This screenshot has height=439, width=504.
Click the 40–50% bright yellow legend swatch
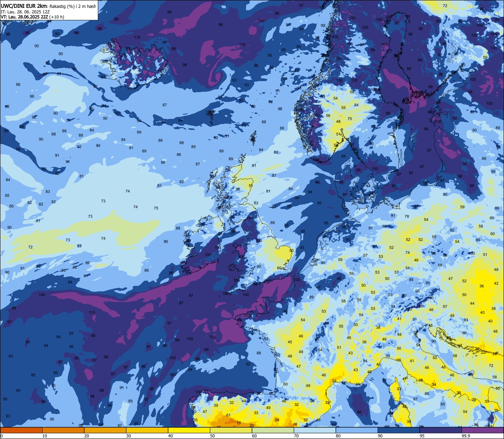[189, 430]
